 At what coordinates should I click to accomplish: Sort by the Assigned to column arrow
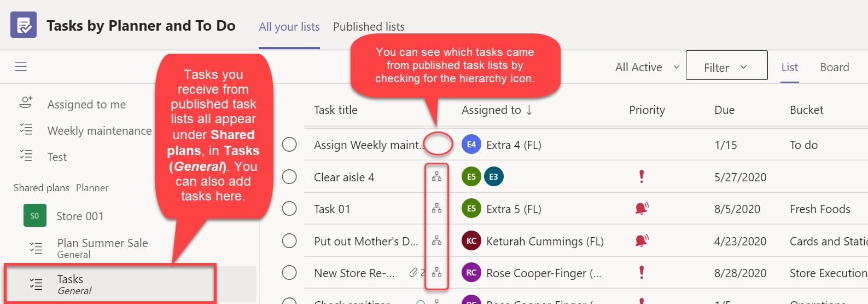[529, 110]
